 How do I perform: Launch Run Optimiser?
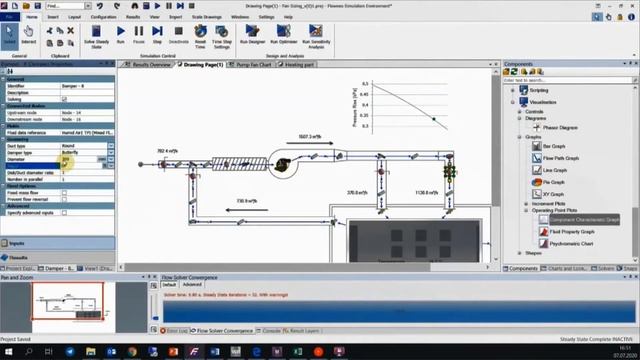[x=284, y=31]
